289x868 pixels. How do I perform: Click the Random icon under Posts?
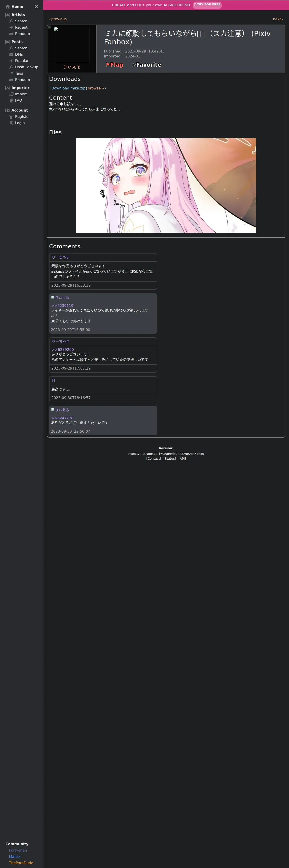click(11, 80)
